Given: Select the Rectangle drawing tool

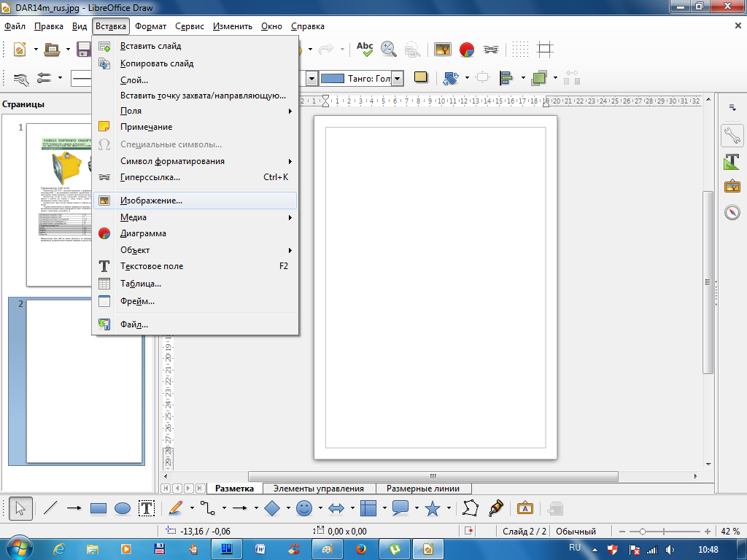Looking at the screenshot, I should click(x=98, y=508).
